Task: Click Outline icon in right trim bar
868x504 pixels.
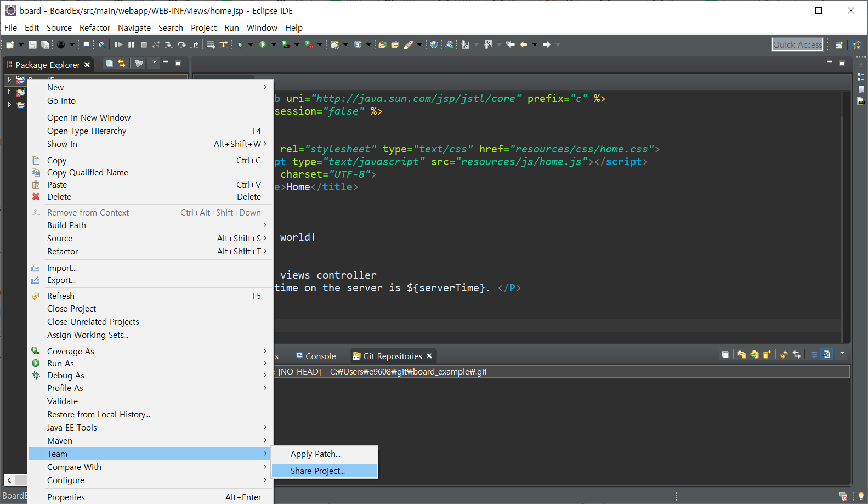Action: point(861,77)
